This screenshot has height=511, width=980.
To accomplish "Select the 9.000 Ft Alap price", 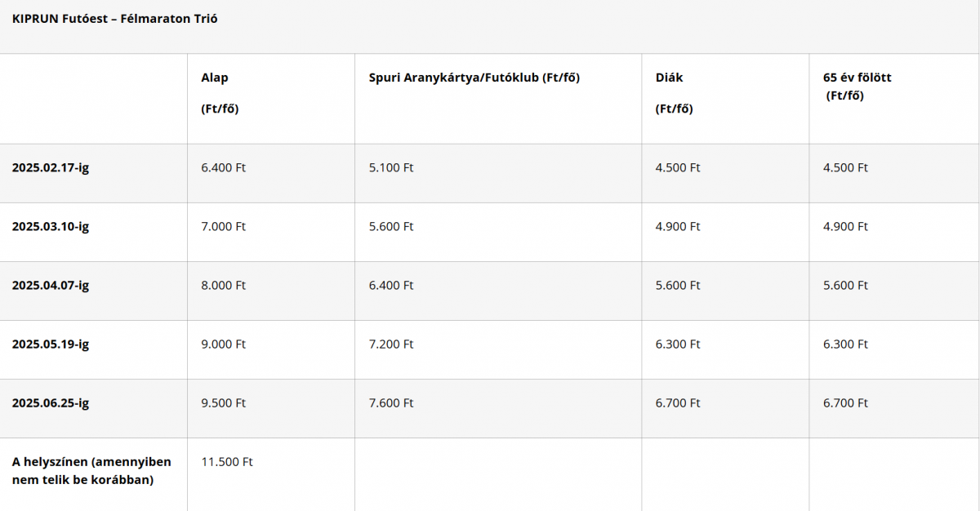I will [224, 344].
